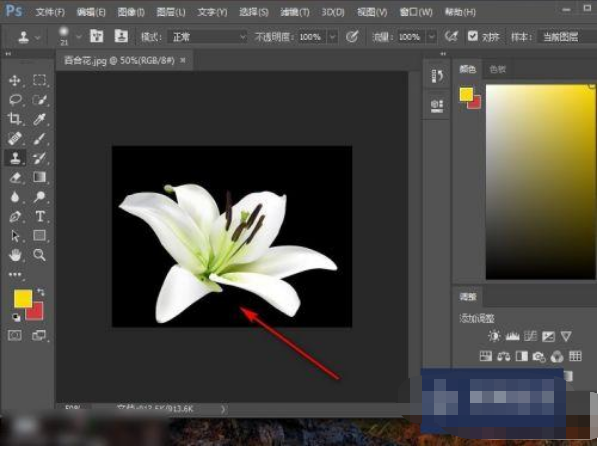
Task: Select the Eraser tool
Action: (x=15, y=177)
